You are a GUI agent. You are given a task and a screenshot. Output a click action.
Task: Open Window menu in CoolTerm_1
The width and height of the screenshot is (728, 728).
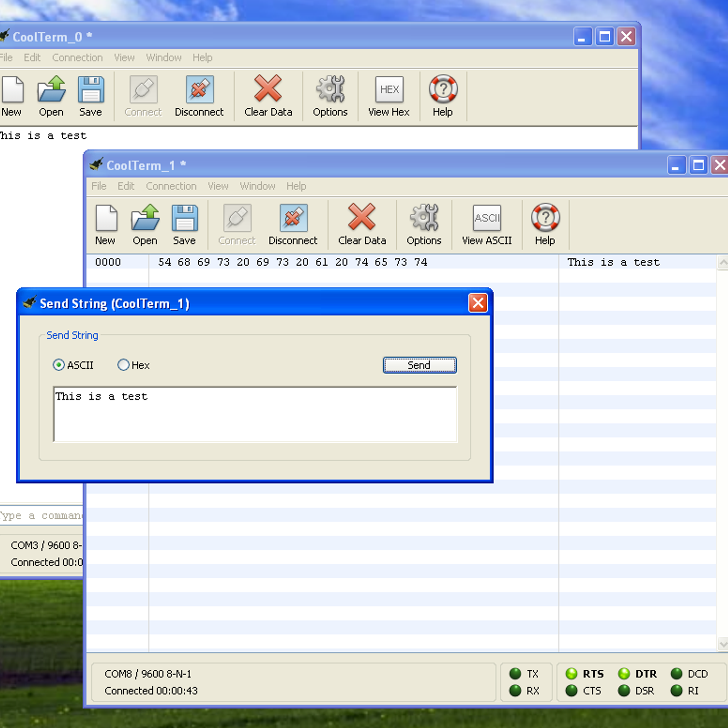pos(258,186)
